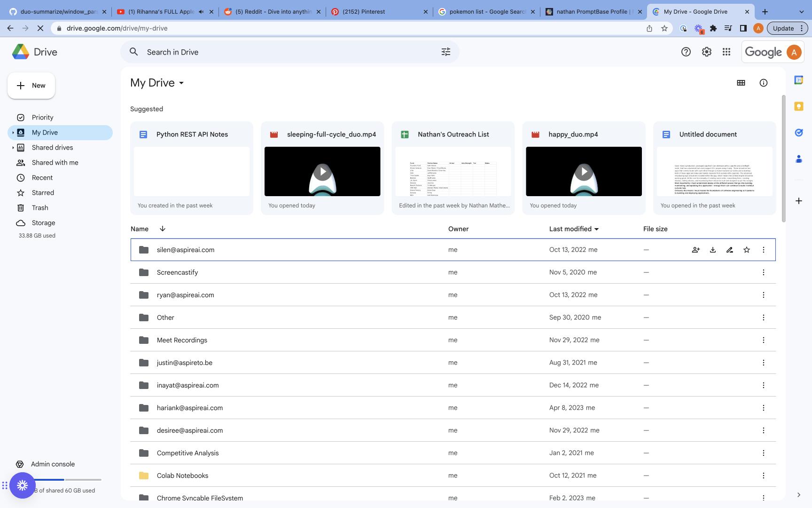Switch to grid view layout
The height and width of the screenshot is (508, 812).
click(x=741, y=82)
